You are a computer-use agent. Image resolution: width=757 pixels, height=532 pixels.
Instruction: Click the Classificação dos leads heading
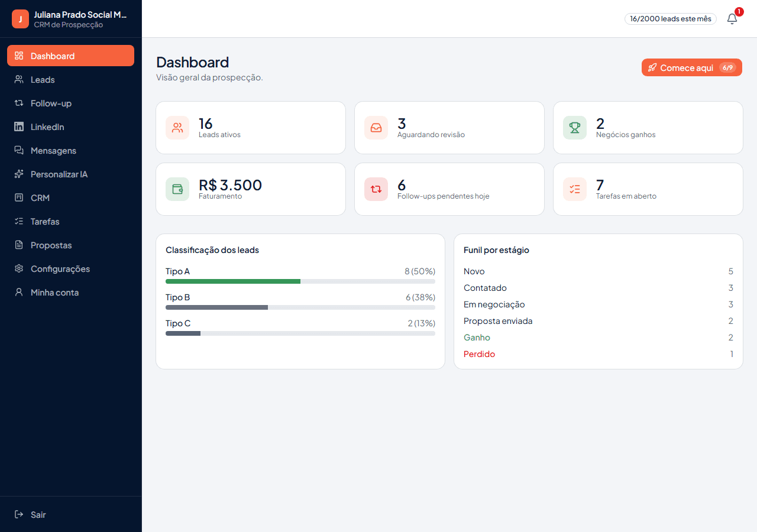212,250
